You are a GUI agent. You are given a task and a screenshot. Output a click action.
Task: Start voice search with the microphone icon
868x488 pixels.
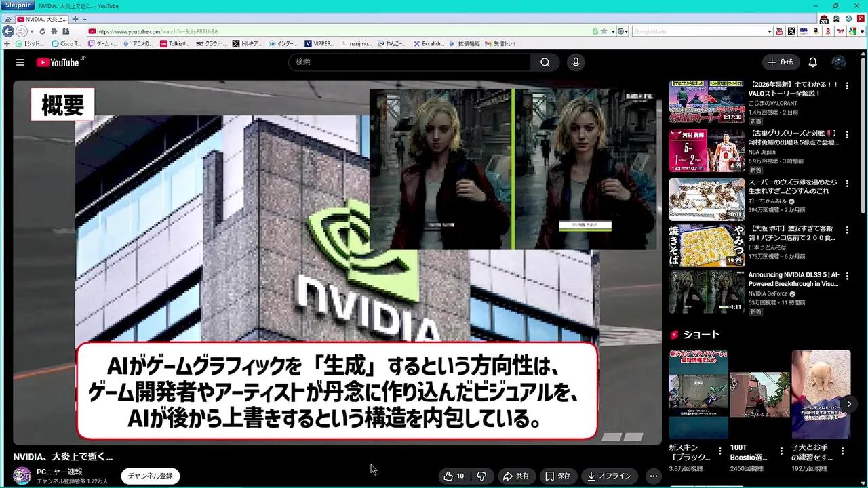(x=576, y=62)
